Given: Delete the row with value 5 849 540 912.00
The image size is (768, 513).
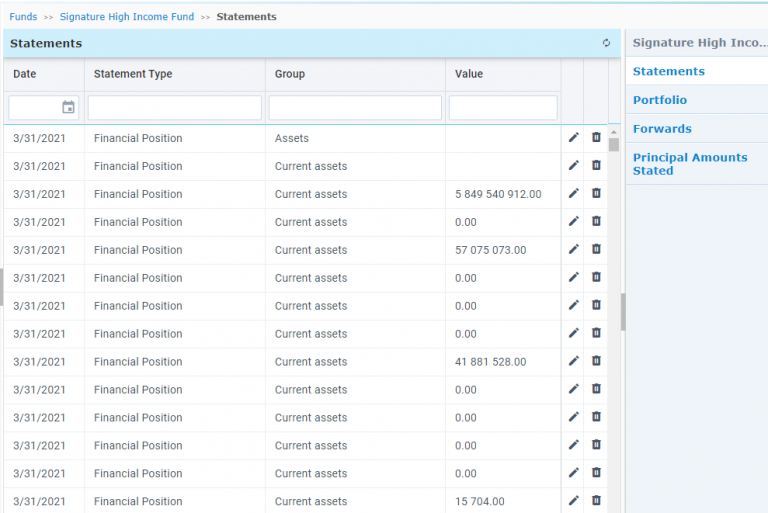Looking at the screenshot, I should point(596,194).
